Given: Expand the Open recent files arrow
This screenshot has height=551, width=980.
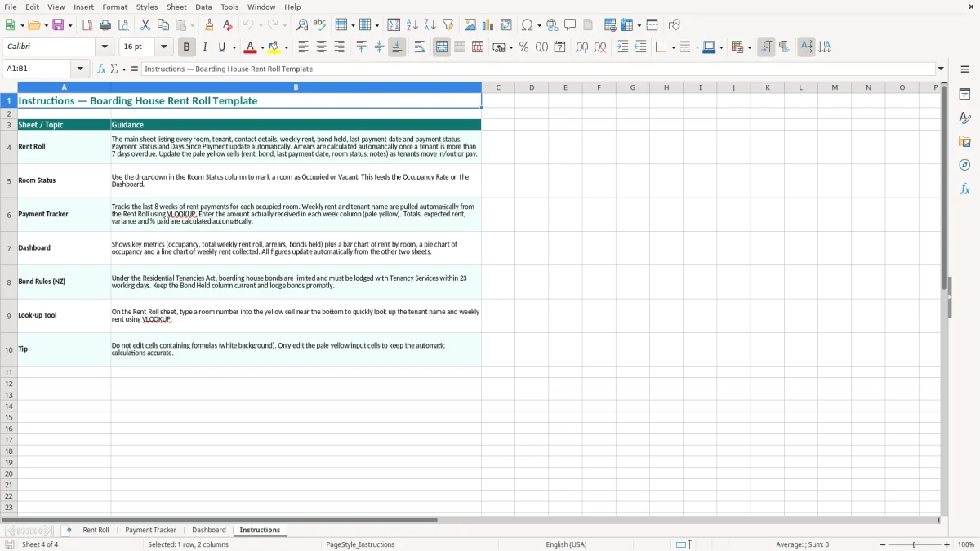Looking at the screenshot, I should pyautogui.click(x=46, y=25).
